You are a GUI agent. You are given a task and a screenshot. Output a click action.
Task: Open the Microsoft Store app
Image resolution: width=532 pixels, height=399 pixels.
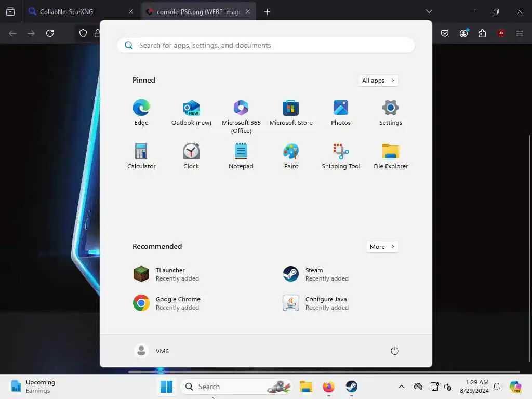(291, 113)
